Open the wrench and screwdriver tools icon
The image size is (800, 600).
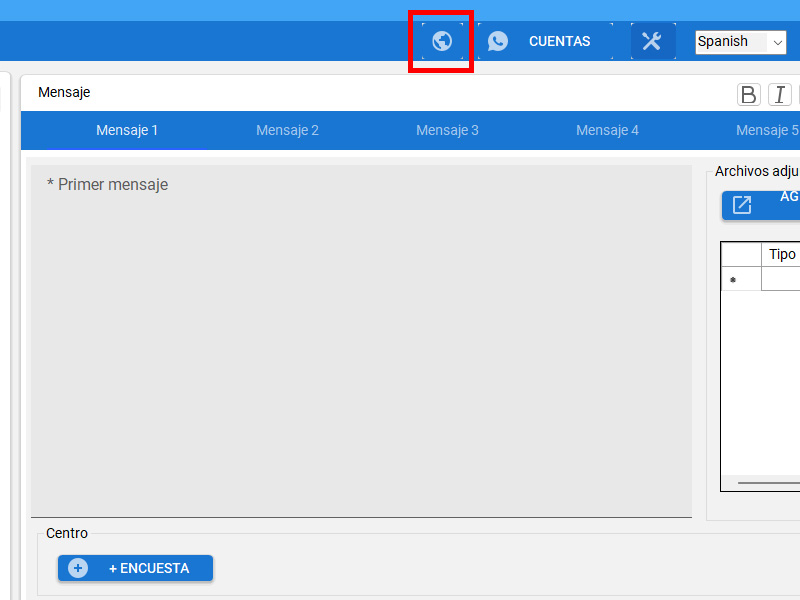[x=652, y=41]
